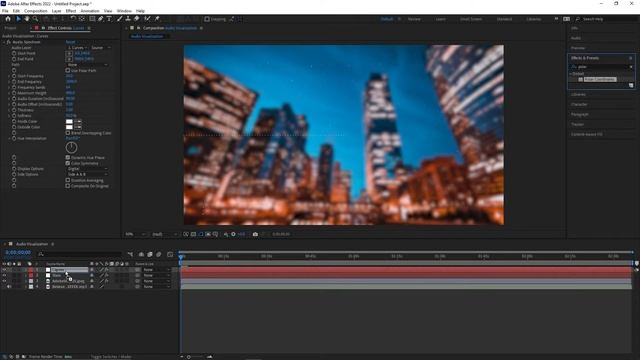Open the Side Options dropdown
The width and height of the screenshot is (640, 360).
point(87,174)
